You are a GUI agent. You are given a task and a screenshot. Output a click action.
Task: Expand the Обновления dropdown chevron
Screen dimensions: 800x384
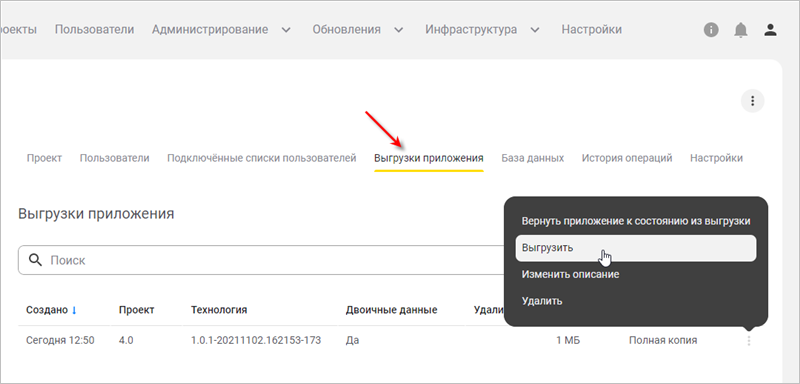pyautogui.click(x=399, y=30)
